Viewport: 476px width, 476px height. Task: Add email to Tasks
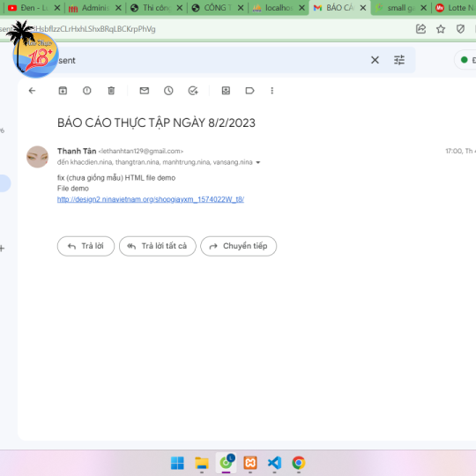click(193, 91)
